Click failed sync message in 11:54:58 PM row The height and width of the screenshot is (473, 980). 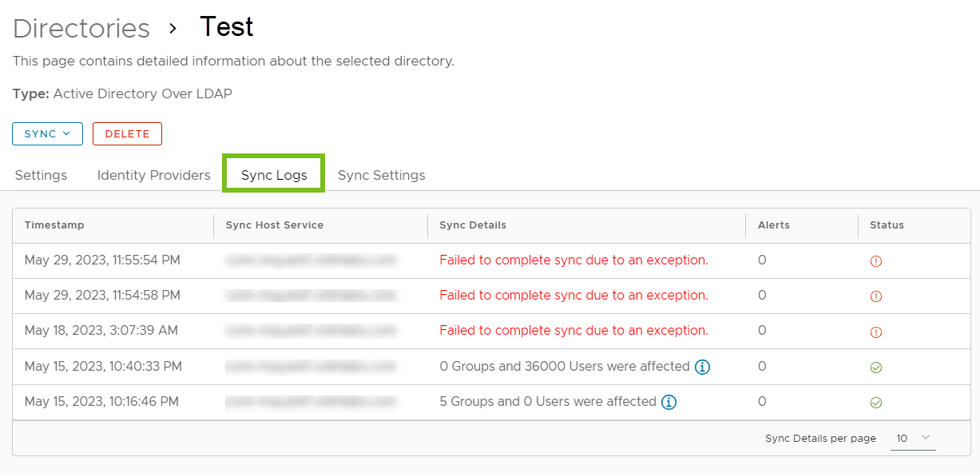click(x=573, y=295)
